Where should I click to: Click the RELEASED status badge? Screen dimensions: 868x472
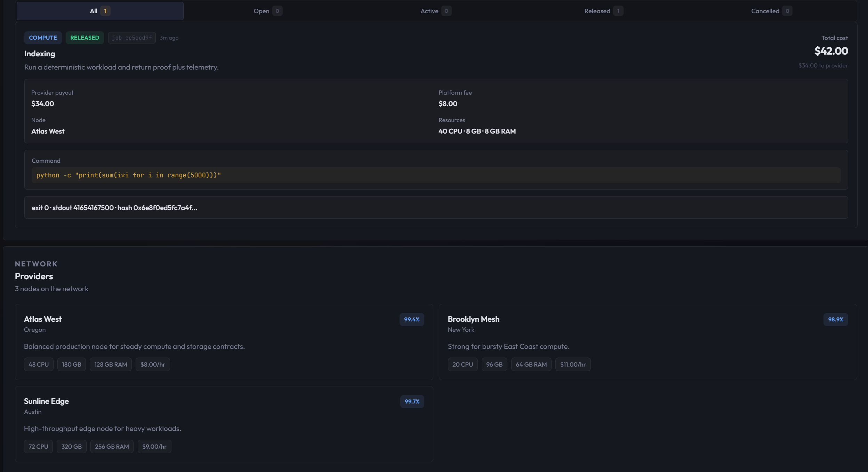pyautogui.click(x=85, y=38)
